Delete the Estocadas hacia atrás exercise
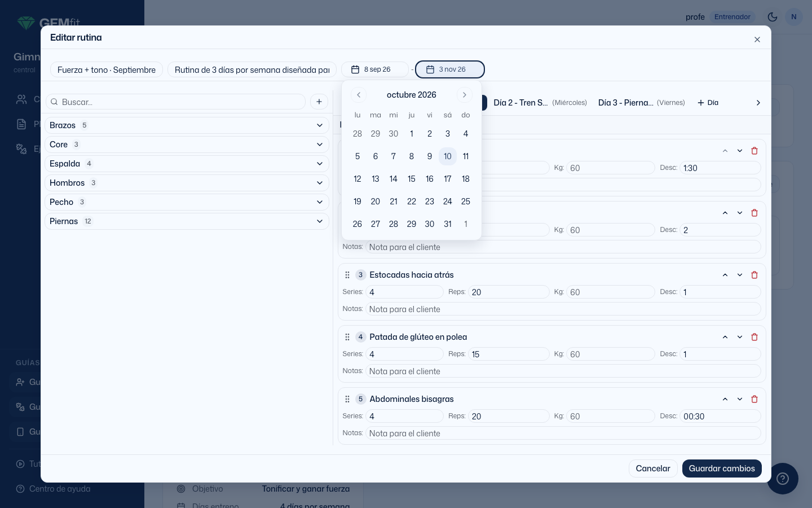The height and width of the screenshot is (508, 812). point(754,275)
